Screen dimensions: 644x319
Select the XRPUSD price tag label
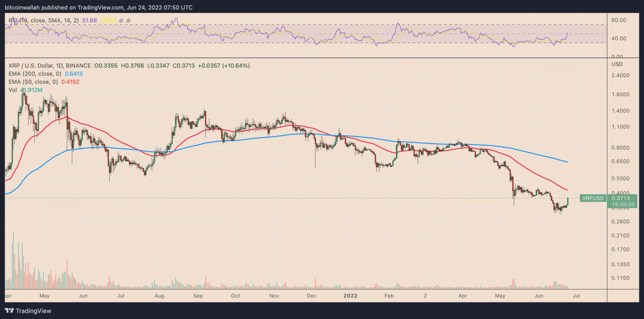click(x=593, y=198)
